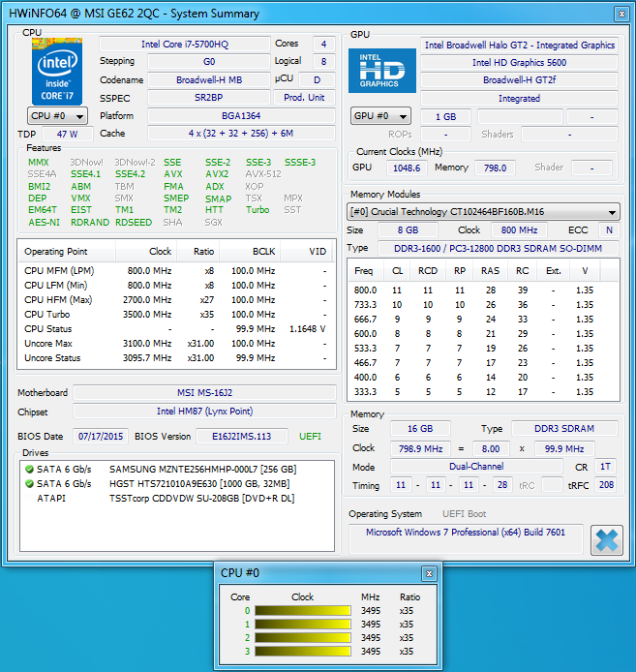Screen dimensions: 636x672
Task: Click the green UEFI label
Action: tap(310, 437)
